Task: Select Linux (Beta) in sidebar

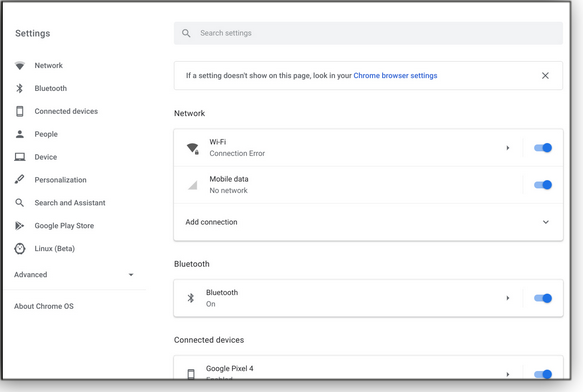Action: (x=55, y=248)
